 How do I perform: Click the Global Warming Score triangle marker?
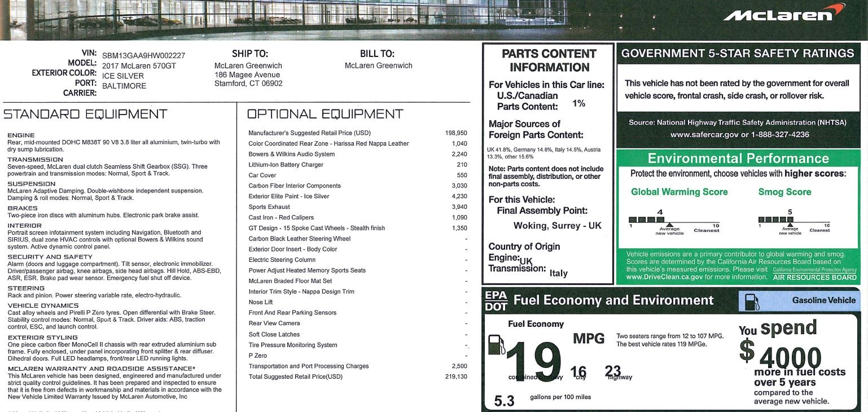670,225
